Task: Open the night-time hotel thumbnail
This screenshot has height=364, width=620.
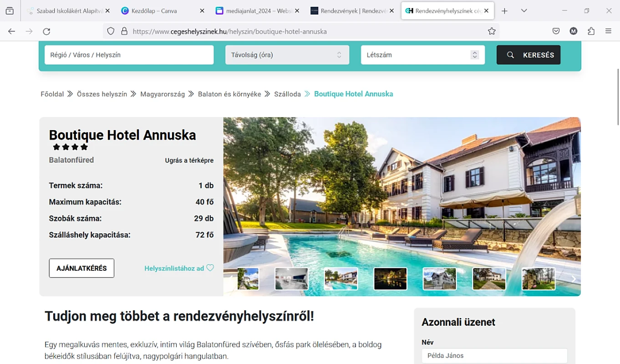Action: (x=390, y=278)
